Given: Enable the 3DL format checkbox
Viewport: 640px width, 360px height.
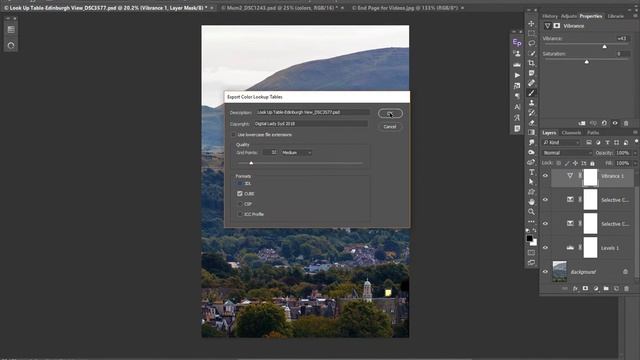Looking at the screenshot, I should (x=240, y=184).
